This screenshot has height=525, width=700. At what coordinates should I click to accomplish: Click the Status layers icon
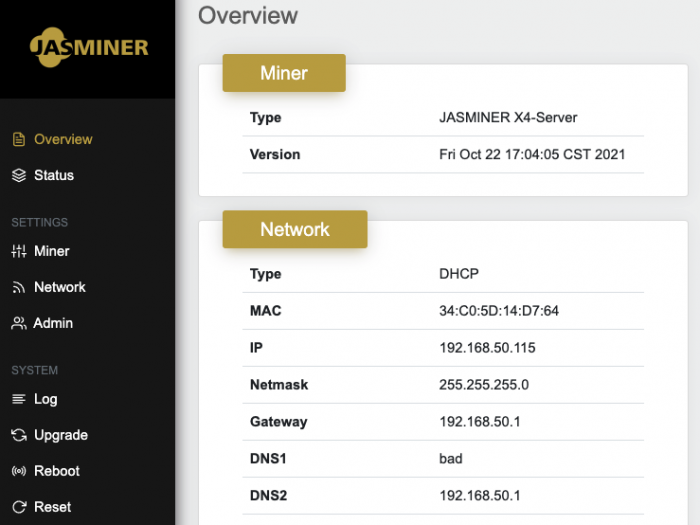[19, 175]
